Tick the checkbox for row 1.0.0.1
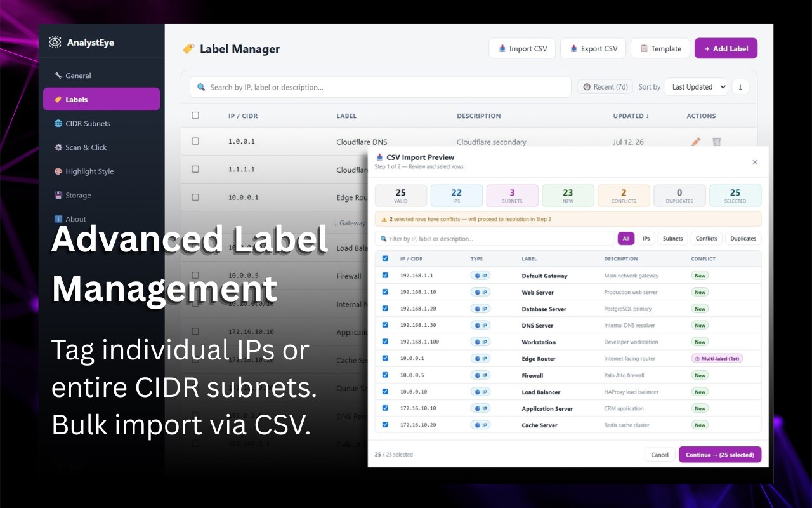812x508 pixels. pos(195,142)
